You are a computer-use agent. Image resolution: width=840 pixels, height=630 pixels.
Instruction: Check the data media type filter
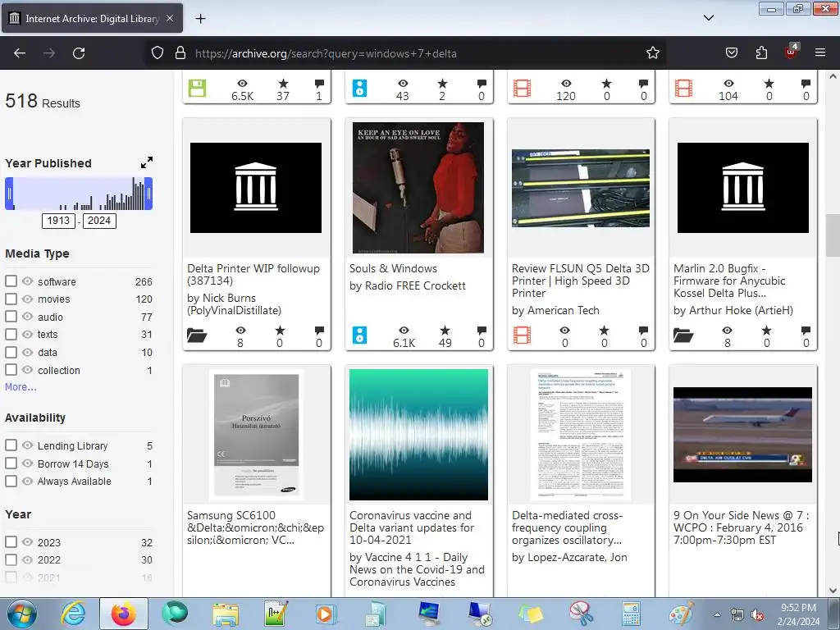click(11, 352)
